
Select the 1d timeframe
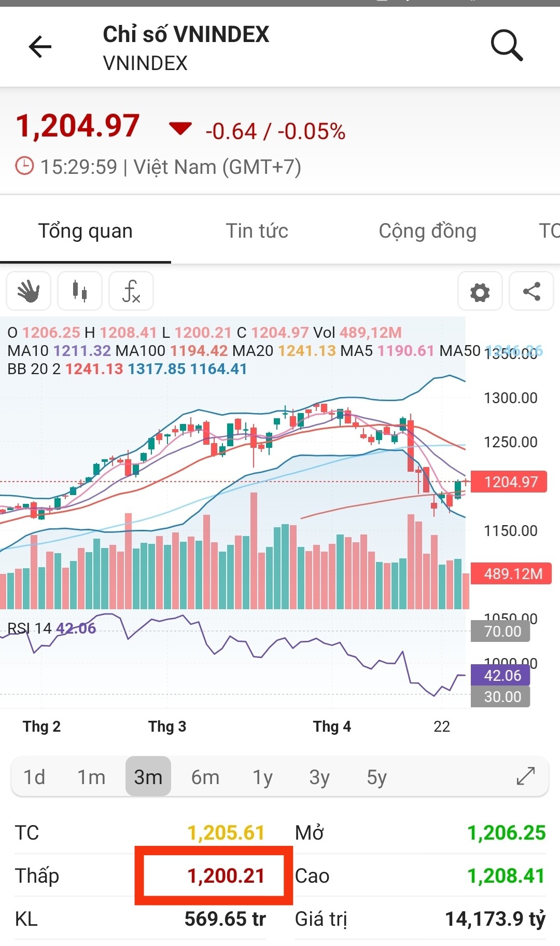click(x=34, y=777)
